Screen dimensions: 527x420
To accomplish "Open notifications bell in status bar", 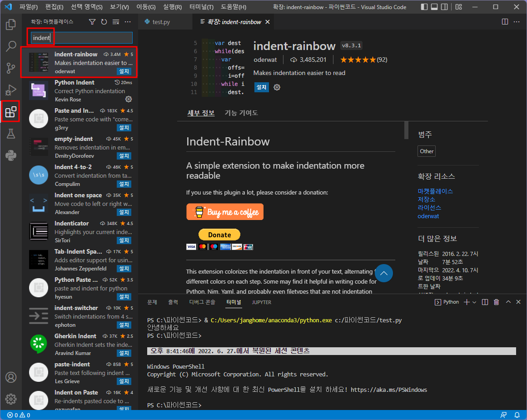I will coord(517,415).
